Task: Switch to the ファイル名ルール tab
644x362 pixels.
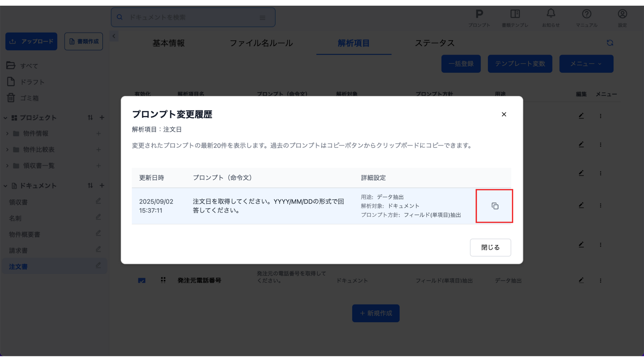Action: [x=261, y=43]
